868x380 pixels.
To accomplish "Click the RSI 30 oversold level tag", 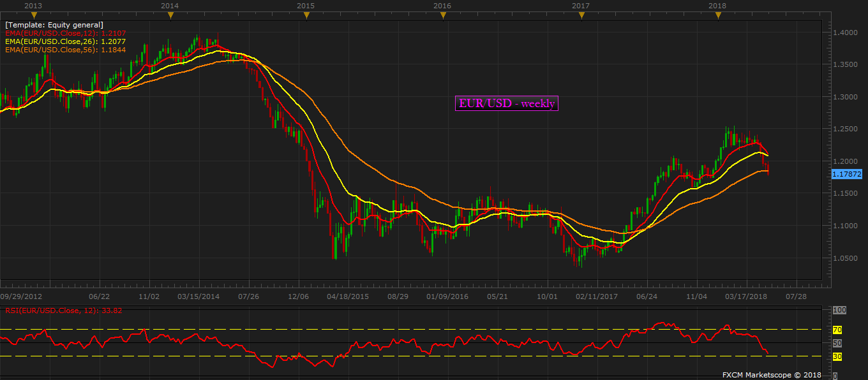I will click(x=837, y=356).
